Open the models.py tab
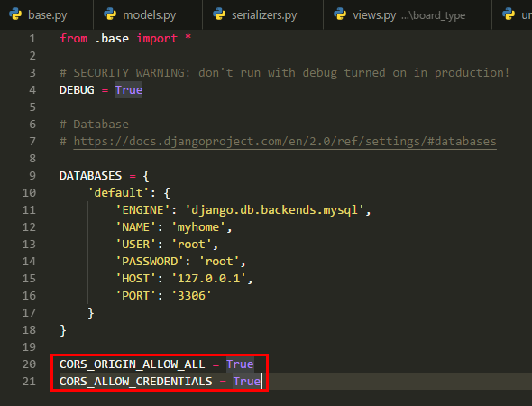The width and height of the screenshot is (532, 406). 148,15
